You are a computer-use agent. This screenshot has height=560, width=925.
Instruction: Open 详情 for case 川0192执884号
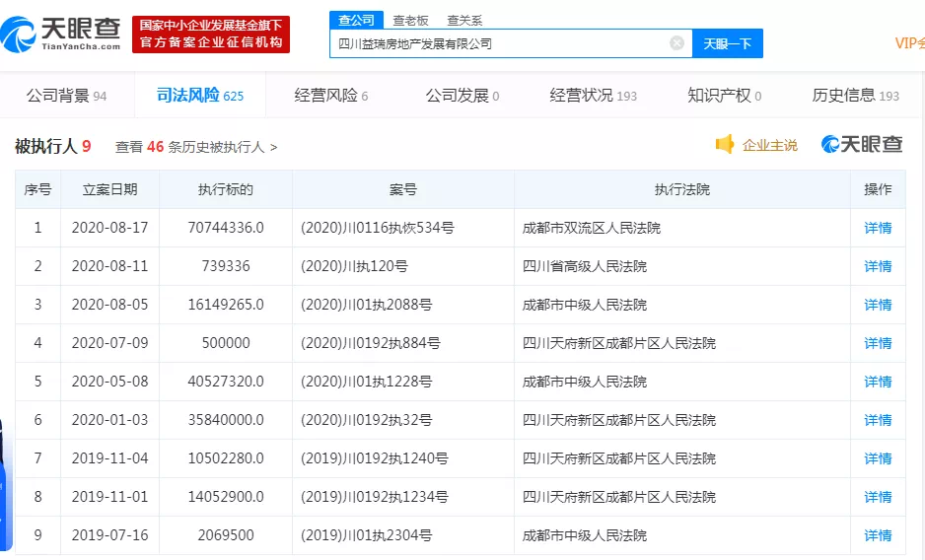(878, 343)
